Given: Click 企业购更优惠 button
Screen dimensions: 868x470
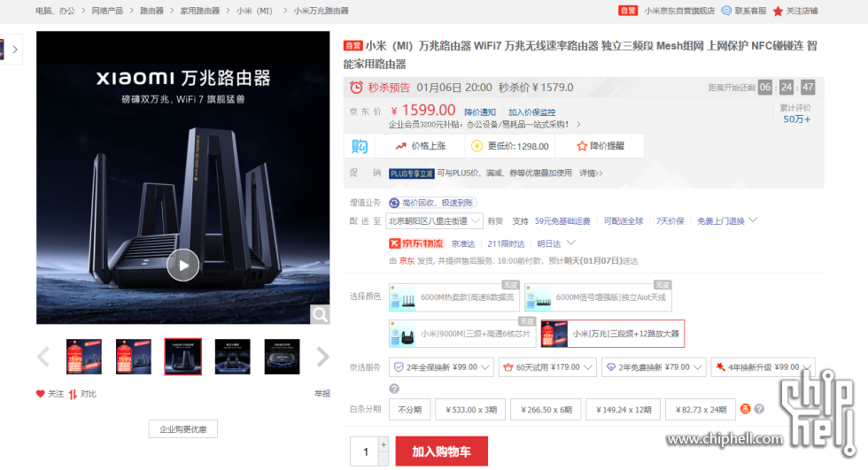Looking at the screenshot, I should tap(182, 429).
